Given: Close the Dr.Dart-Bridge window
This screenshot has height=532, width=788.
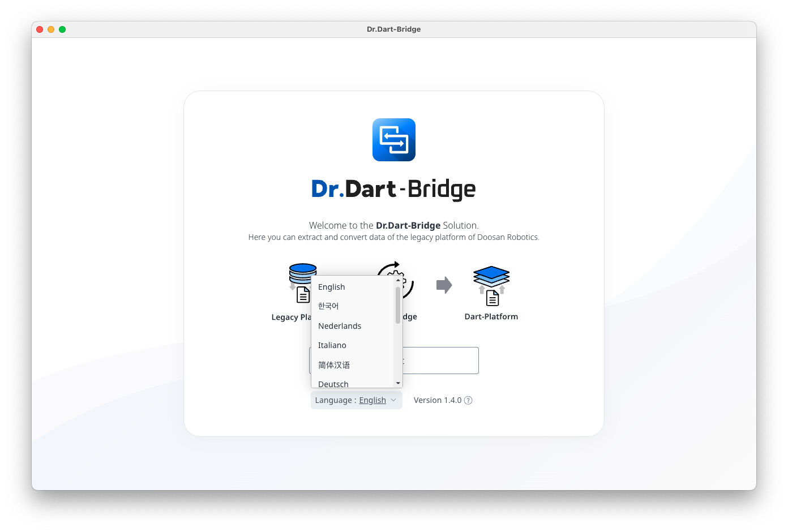Looking at the screenshot, I should (x=40, y=29).
